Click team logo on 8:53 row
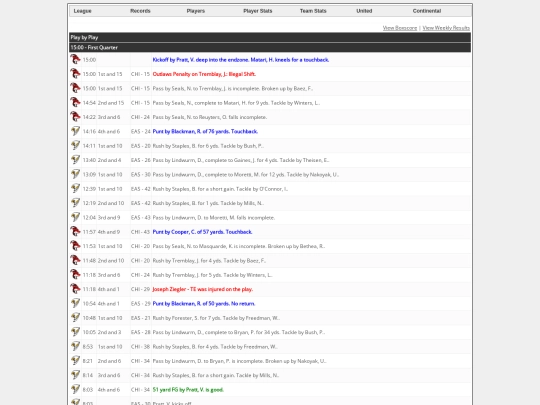The height and width of the screenshot is (405, 540). [x=75, y=346]
